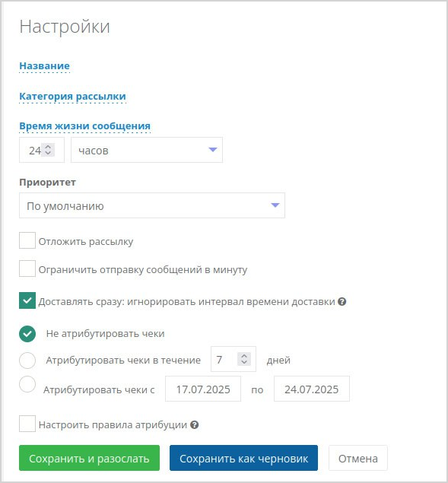Click the start date field 17.07.2025
This screenshot has height=483, width=448.
pyautogui.click(x=203, y=389)
